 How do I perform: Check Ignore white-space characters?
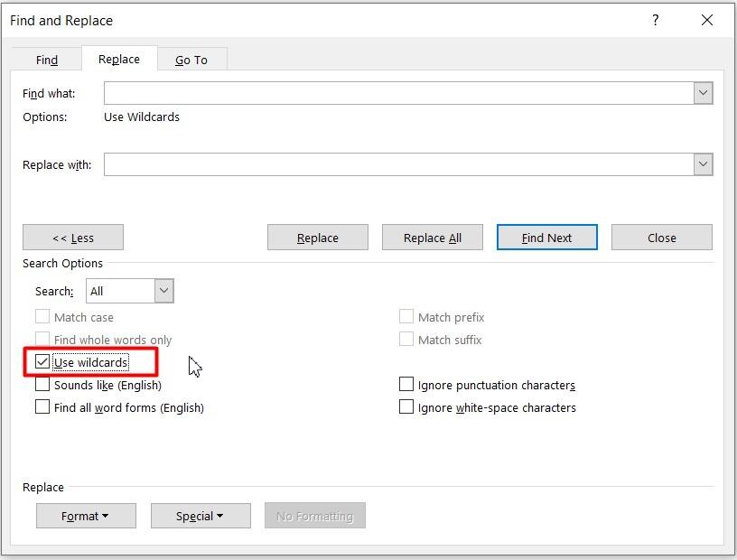pyautogui.click(x=406, y=406)
